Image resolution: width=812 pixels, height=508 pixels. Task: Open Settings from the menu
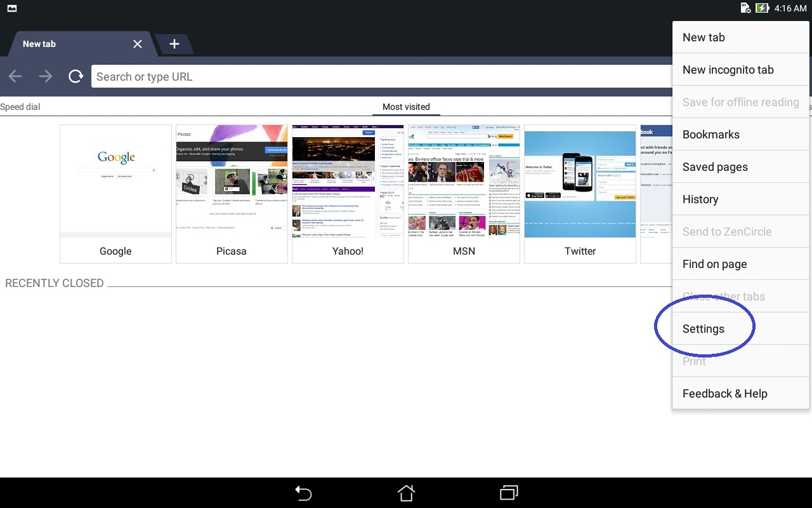[741, 329]
